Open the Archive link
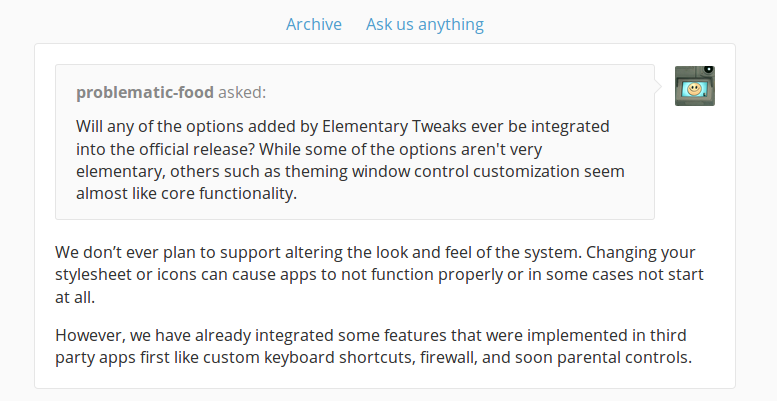 pyautogui.click(x=314, y=24)
